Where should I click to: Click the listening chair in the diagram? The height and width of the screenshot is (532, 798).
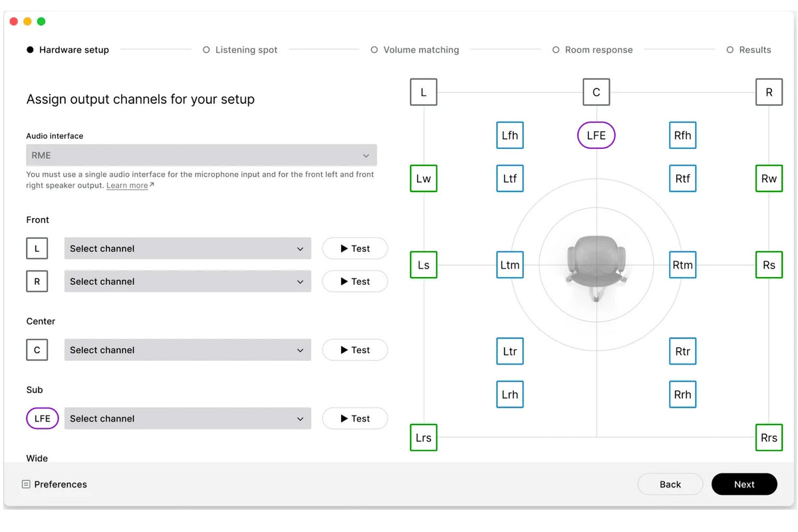point(597,267)
